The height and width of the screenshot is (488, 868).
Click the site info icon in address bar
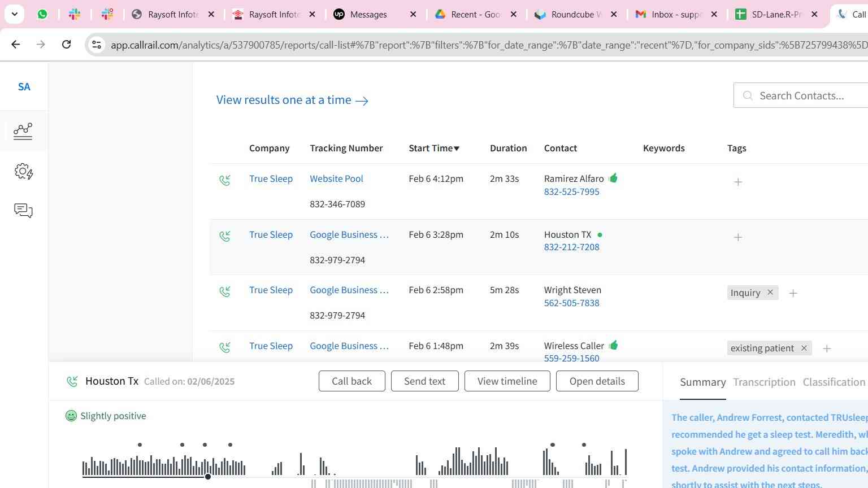pos(97,45)
